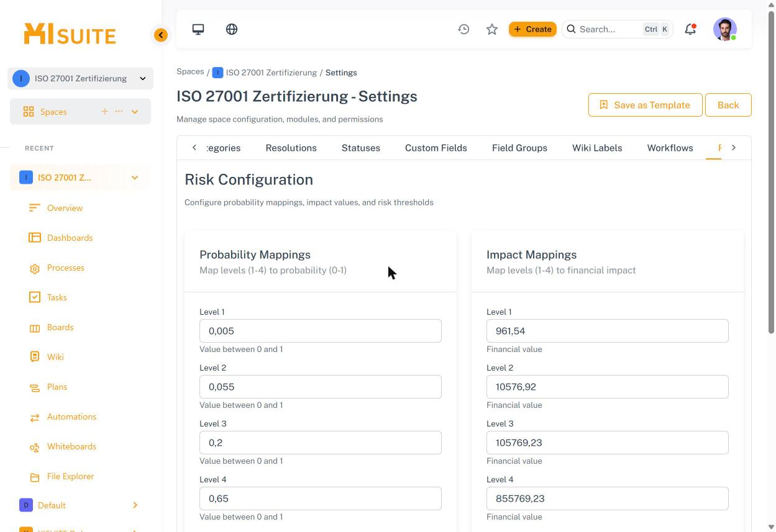
Task: Click the File Explorer folder icon
Action: point(35,477)
